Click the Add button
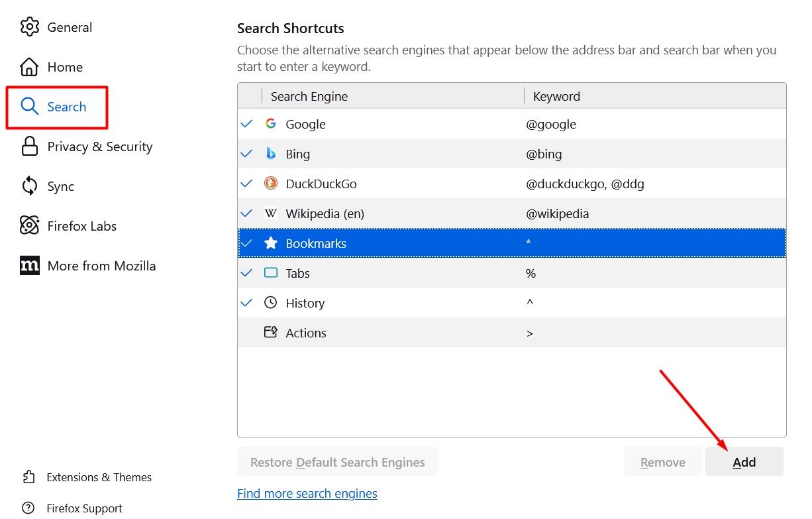812x519 pixels. [744, 461]
